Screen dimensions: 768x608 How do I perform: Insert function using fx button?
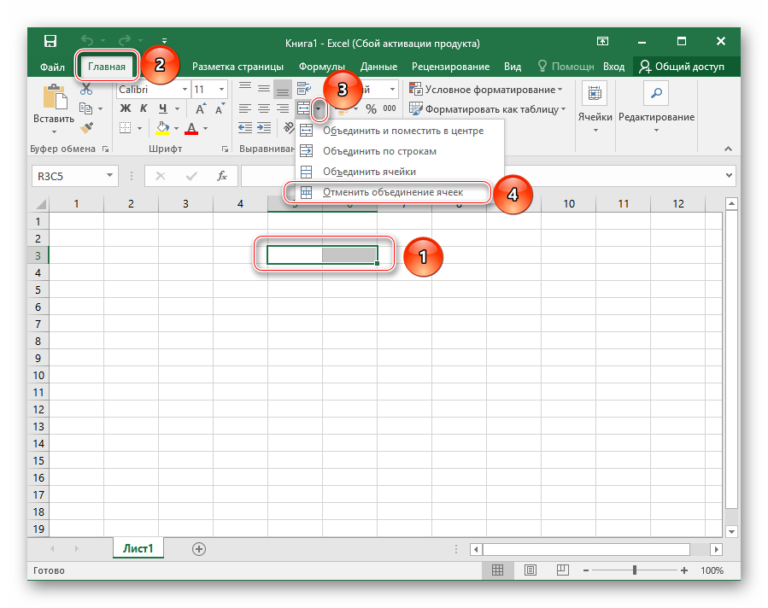click(x=222, y=176)
